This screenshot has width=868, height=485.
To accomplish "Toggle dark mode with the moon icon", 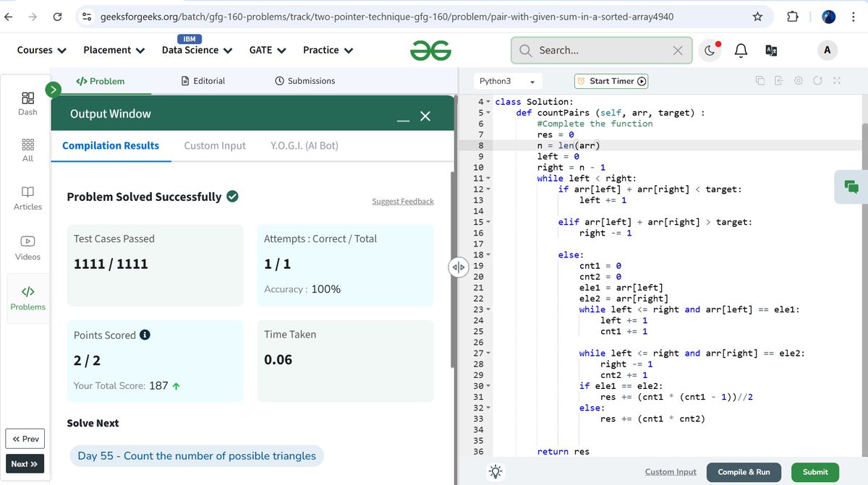I will point(710,51).
